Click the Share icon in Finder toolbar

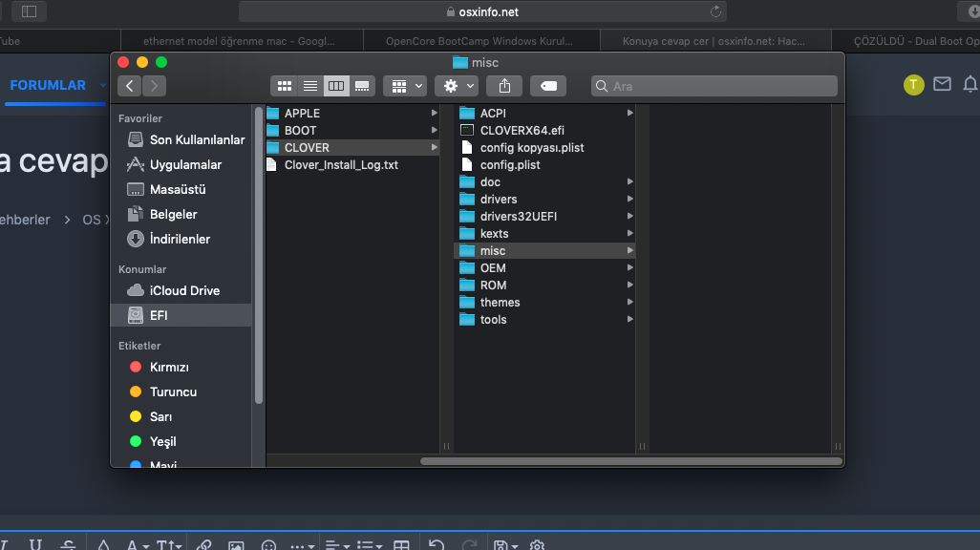point(504,86)
